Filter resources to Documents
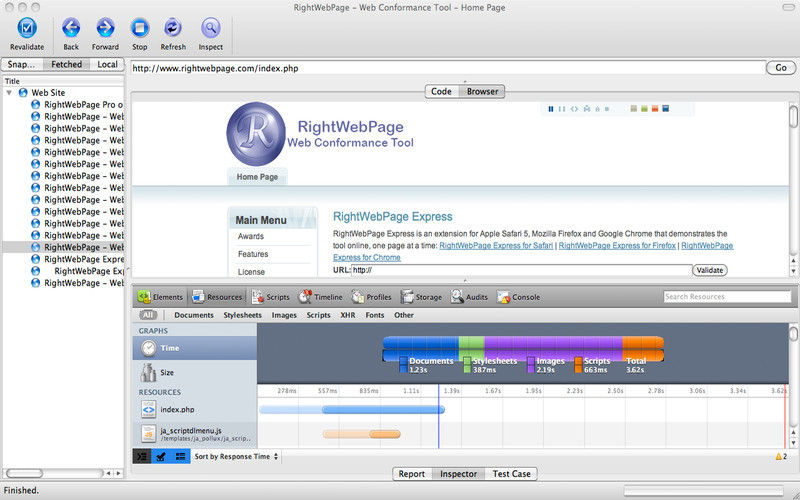The height and width of the screenshot is (500, 800). point(194,315)
